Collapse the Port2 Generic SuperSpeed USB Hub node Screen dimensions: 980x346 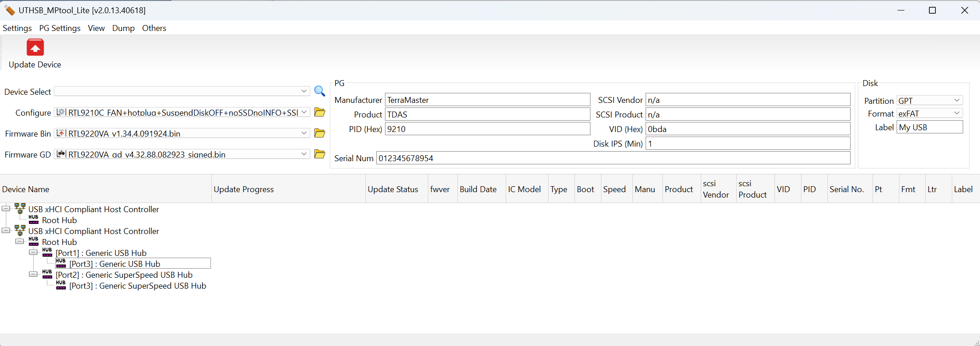click(x=33, y=274)
